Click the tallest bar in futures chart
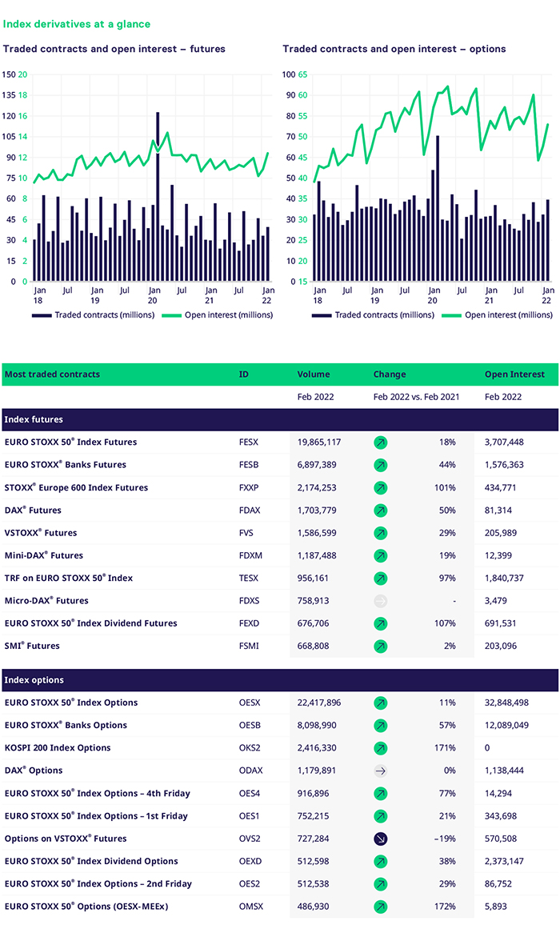This screenshot has height=941, width=560. (158, 196)
